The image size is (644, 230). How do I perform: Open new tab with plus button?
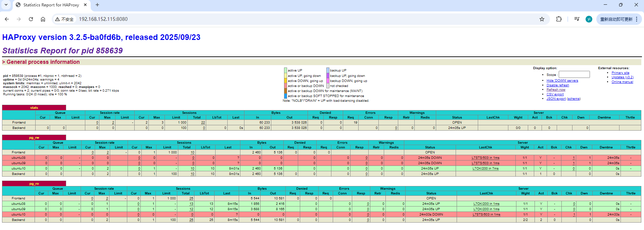97,5
